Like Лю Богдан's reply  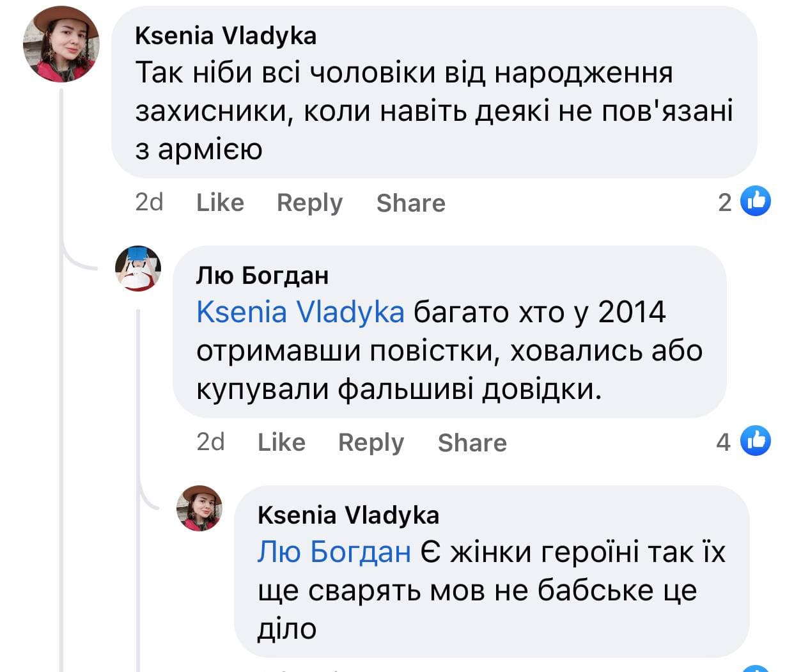click(281, 442)
